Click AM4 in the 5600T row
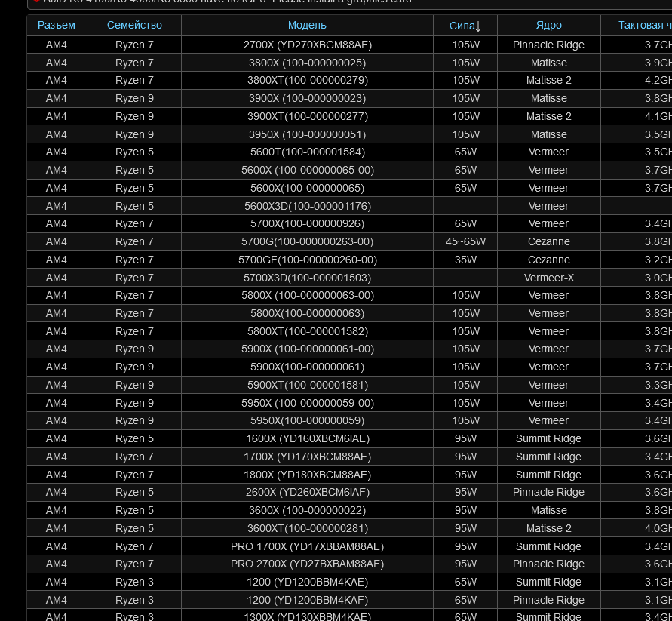Image resolution: width=672 pixels, height=621 pixels. (x=56, y=152)
